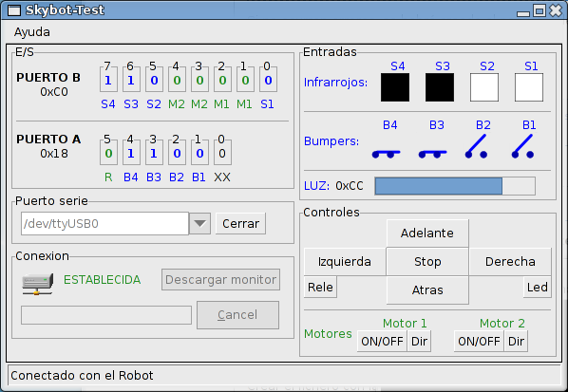Click the B4 bumper switch icon

tap(387, 154)
